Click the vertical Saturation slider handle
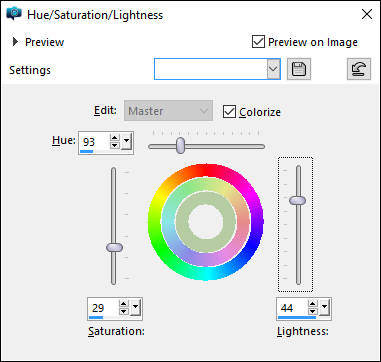The width and height of the screenshot is (381, 362). [x=114, y=247]
